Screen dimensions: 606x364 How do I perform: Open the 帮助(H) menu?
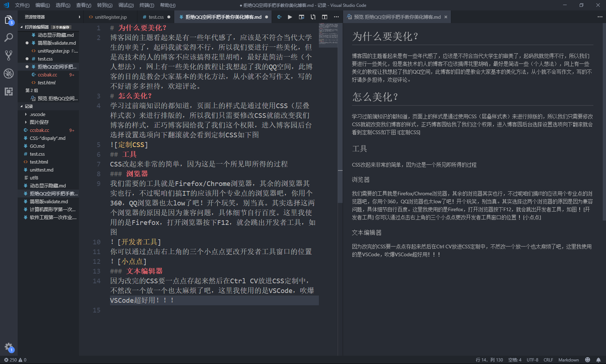coord(168,5)
